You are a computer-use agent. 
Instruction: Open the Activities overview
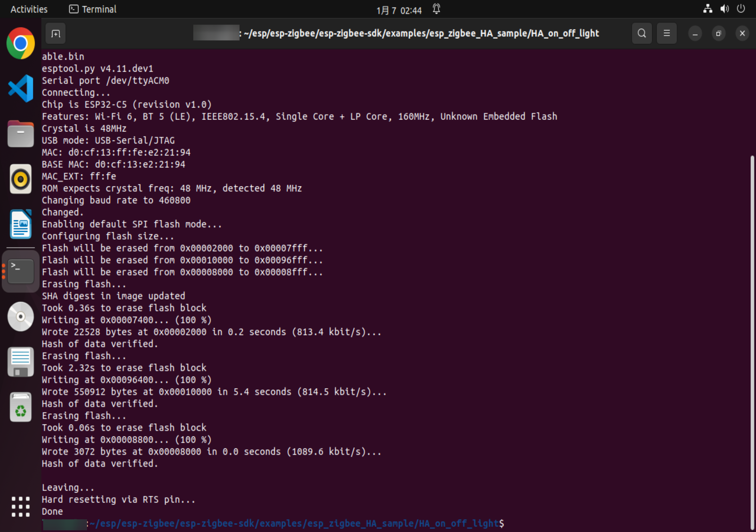29,9
